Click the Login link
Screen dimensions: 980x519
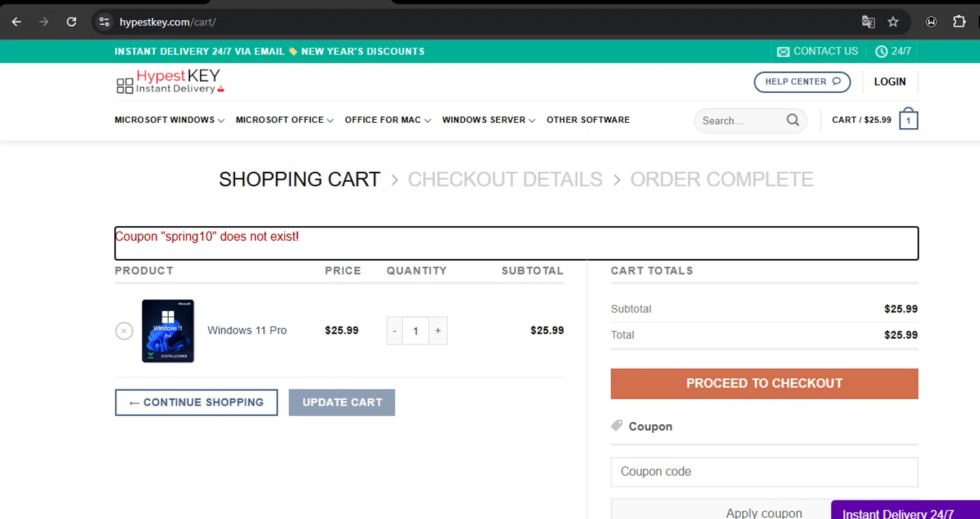click(x=890, y=82)
